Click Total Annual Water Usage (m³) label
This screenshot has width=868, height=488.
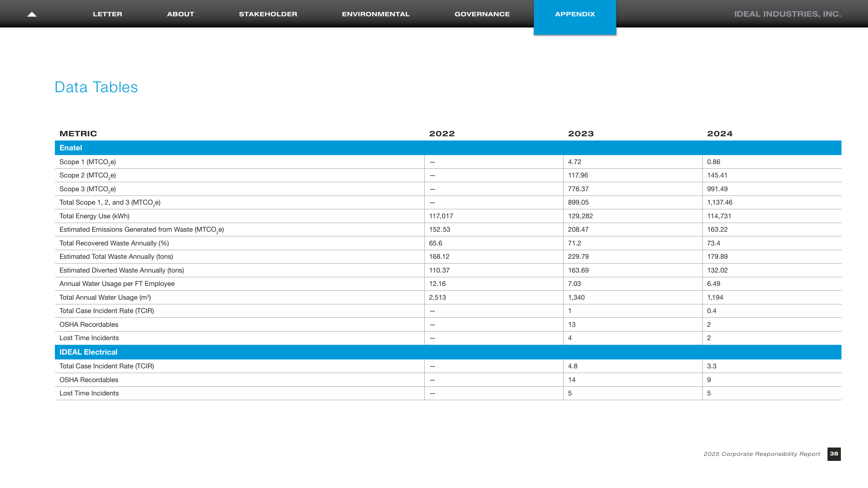click(x=105, y=297)
